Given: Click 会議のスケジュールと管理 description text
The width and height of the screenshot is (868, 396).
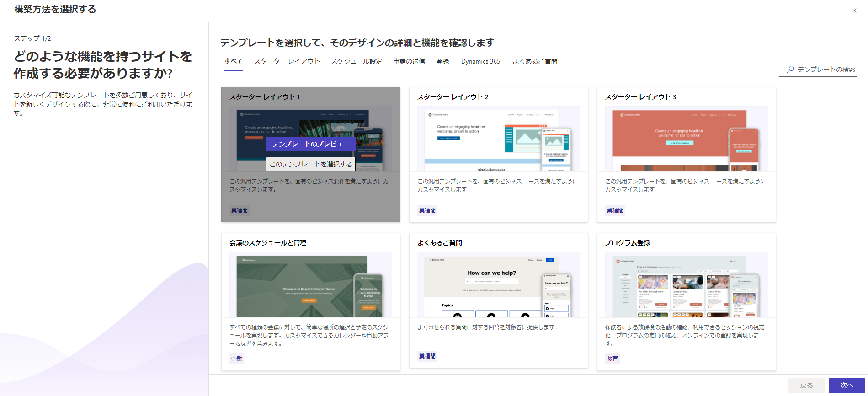Looking at the screenshot, I should [309, 335].
